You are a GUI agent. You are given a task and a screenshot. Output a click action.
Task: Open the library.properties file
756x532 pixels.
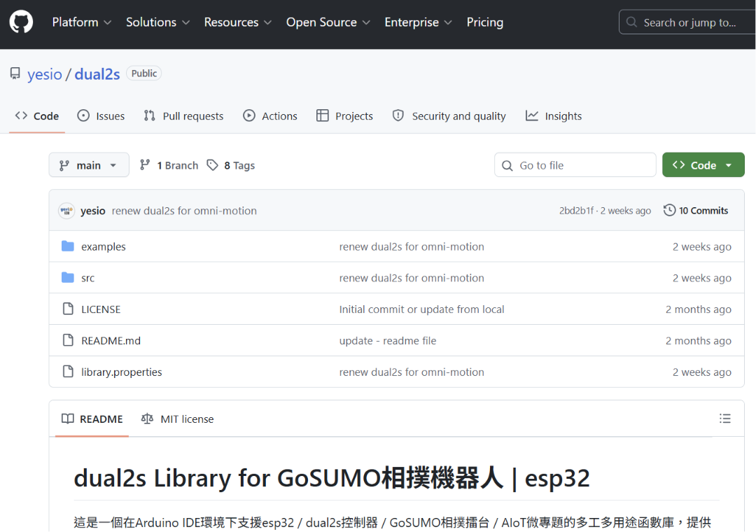[122, 372]
